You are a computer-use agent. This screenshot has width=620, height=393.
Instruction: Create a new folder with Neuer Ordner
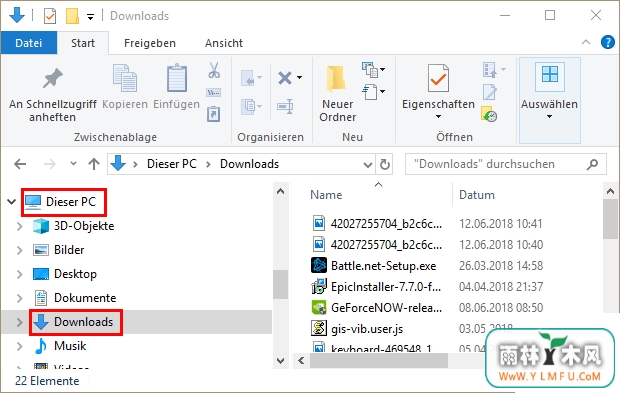pos(337,94)
